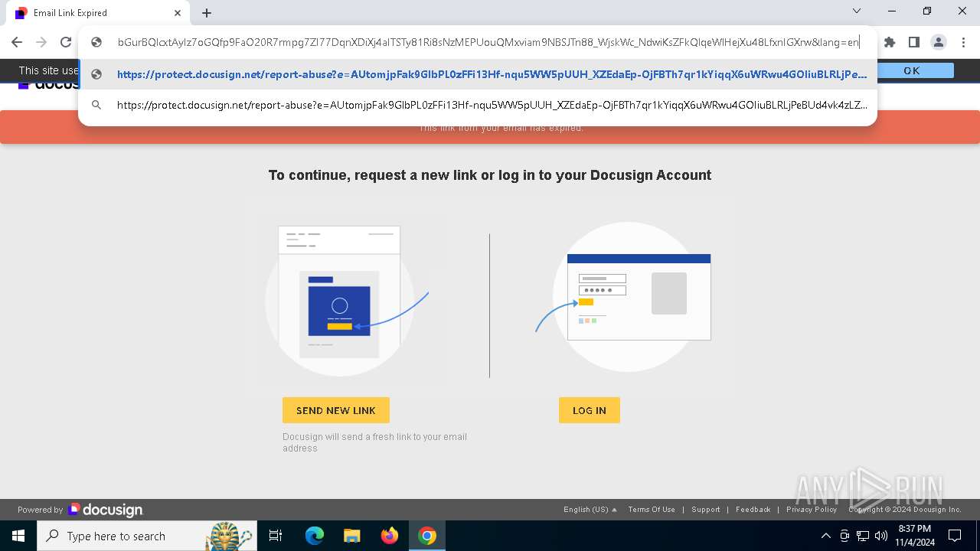The image size is (980, 551).
Task: Select the Email Link Expired tab
Action: click(97, 13)
